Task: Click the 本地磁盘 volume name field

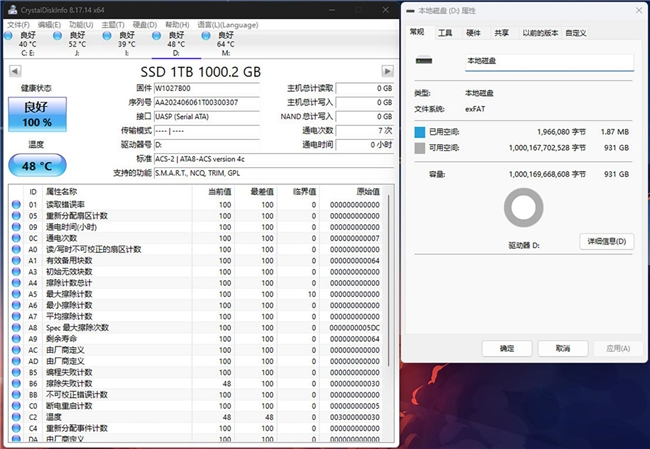Action: 548,62
